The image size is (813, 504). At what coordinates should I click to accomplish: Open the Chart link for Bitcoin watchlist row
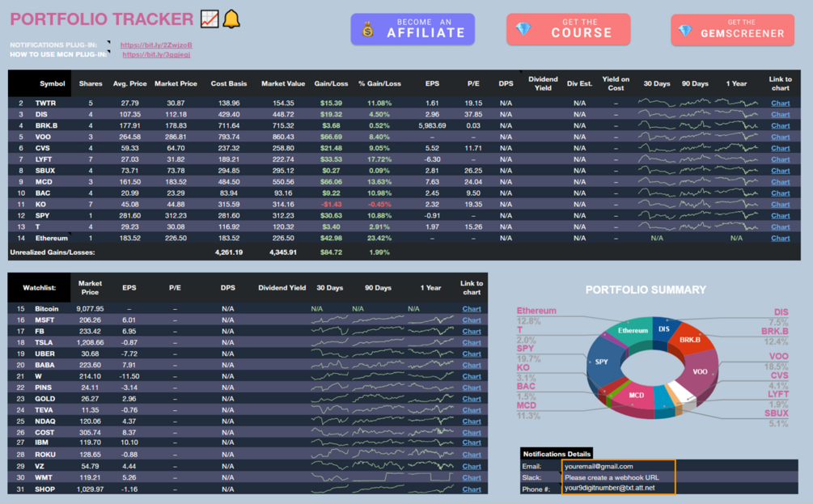[x=472, y=309]
